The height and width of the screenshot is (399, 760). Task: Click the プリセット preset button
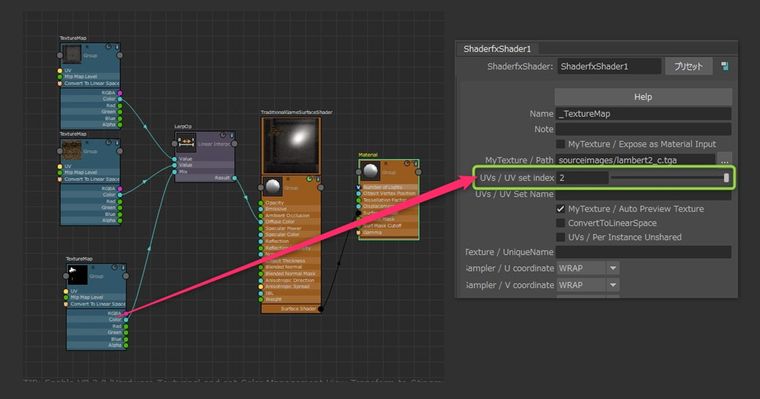coord(688,66)
